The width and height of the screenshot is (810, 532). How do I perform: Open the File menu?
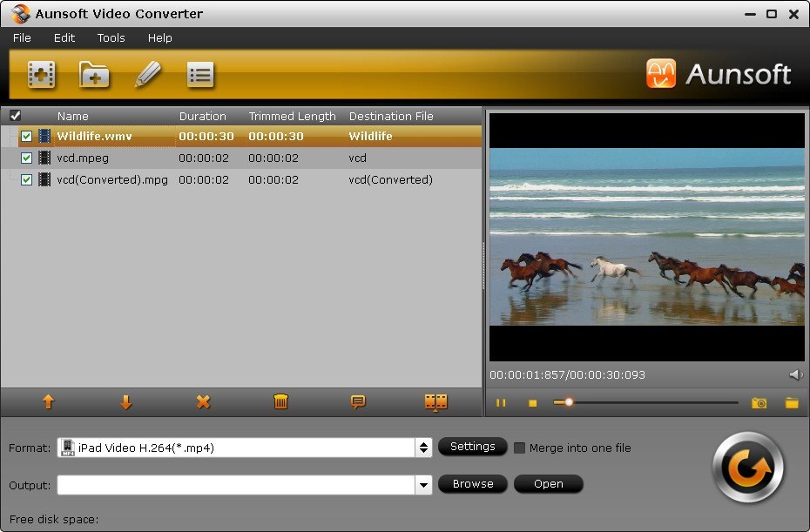(21, 37)
